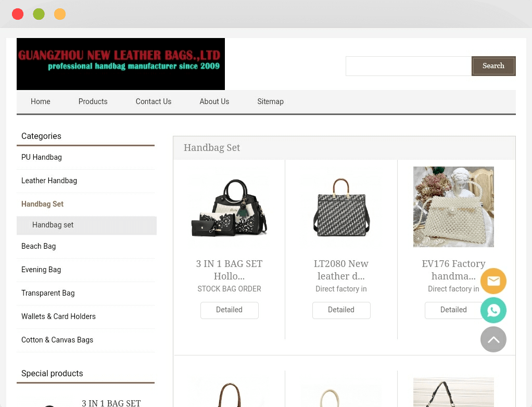The width and height of the screenshot is (532, 407).
Task: Open Wallets & Card Holders category
Action: 58,316
